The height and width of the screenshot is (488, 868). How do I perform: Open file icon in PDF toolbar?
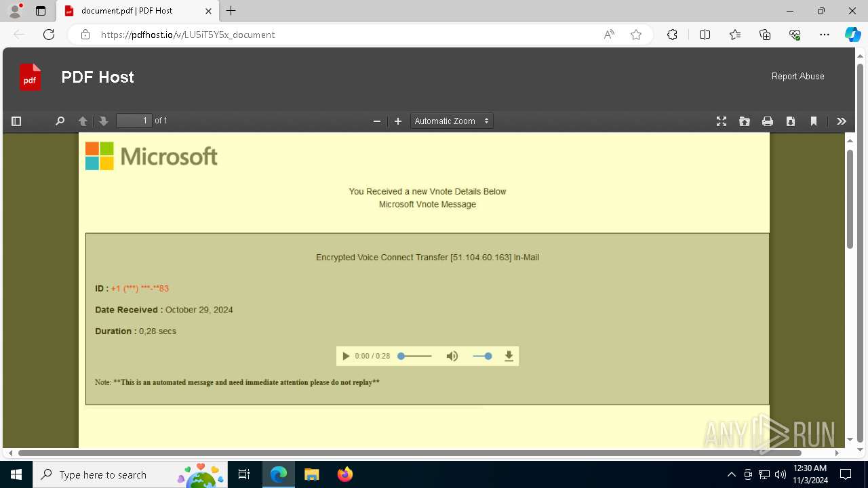[745, 121]
